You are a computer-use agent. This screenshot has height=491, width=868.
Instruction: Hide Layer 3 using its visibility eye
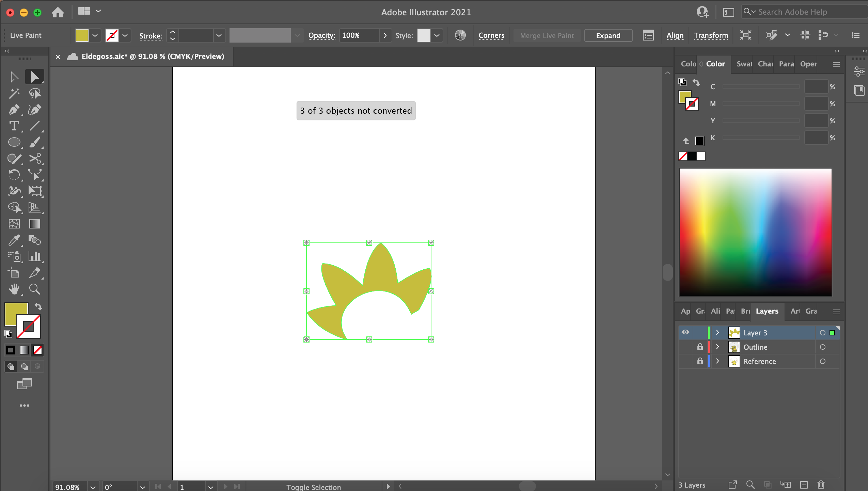click(685, 333)
